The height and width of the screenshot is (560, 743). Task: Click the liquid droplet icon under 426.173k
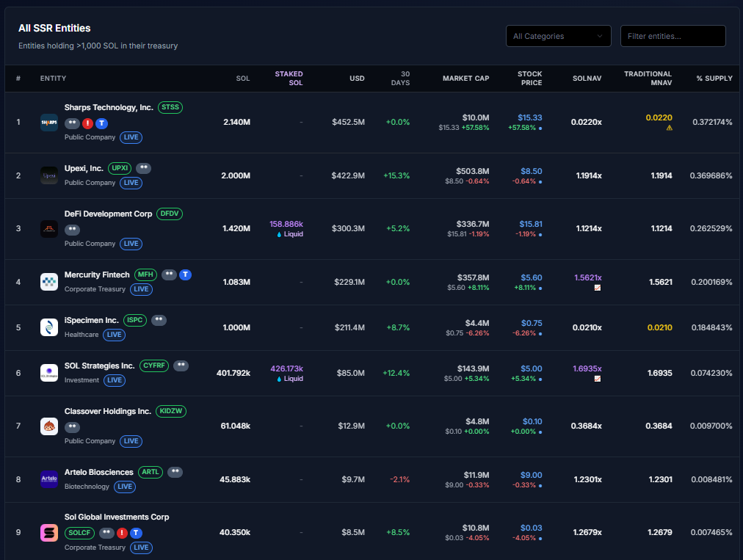click(x=279, y=379)
